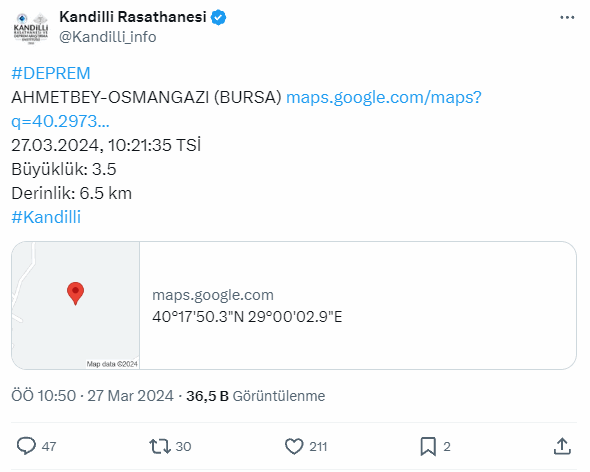The image size is (590, 472).
Task: Click the red map pin marker
Action: [75, 293]
